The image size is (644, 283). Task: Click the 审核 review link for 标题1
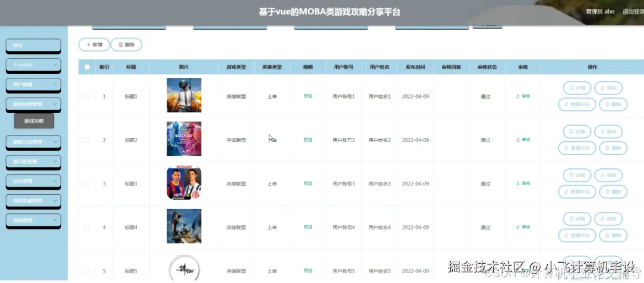tap(523, 96)
